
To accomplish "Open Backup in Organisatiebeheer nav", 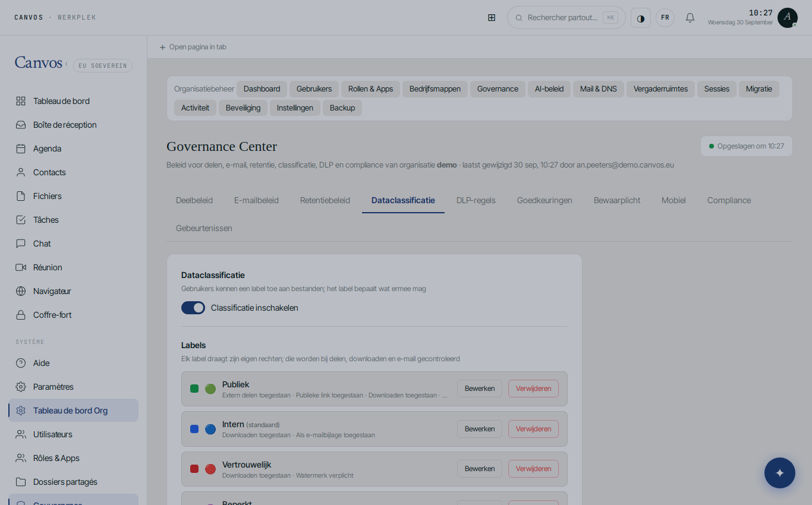I will (342, 108).
